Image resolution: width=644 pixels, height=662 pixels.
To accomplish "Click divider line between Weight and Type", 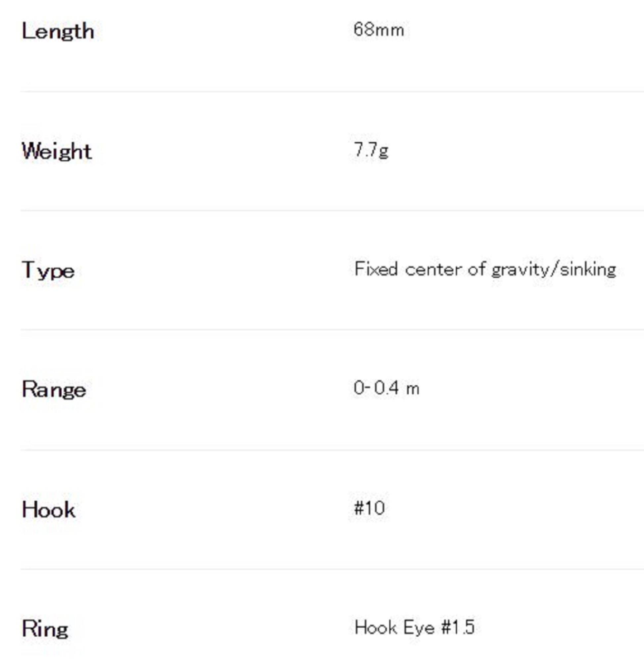I will (x=331, y=210).
